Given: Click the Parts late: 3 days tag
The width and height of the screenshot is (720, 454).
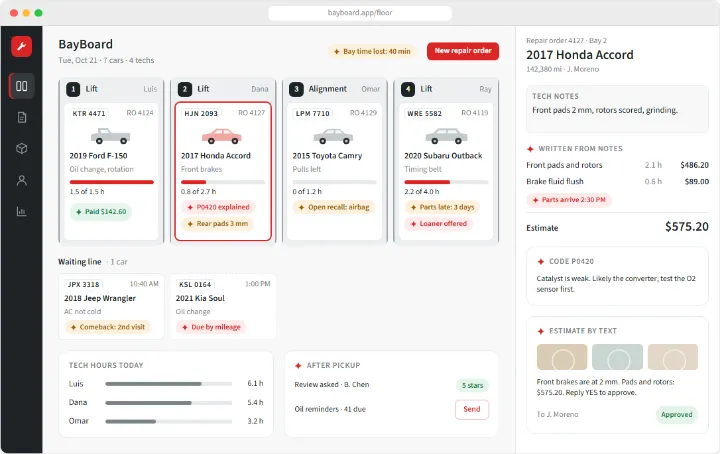Looking at the screenshot, I should (x=442, y=207).
